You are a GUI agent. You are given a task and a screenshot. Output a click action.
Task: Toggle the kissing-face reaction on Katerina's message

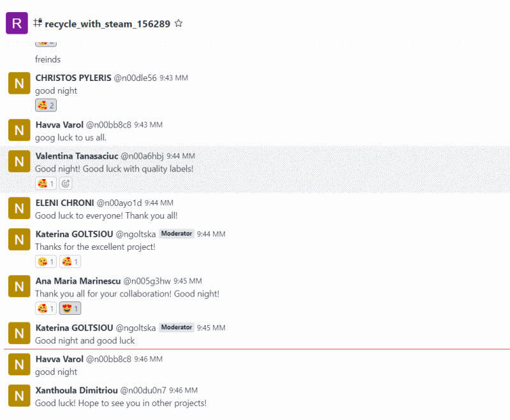point(46,262)
